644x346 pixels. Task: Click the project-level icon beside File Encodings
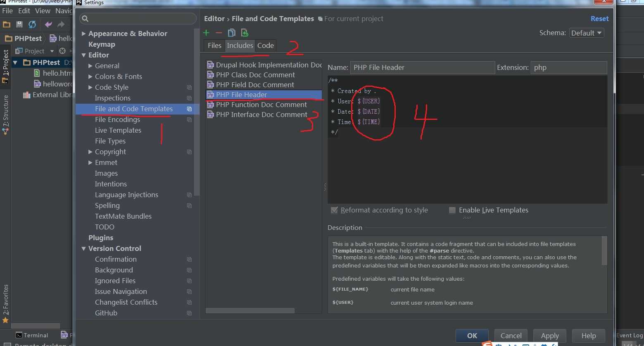pyautogui.click(x=189, y=120)
